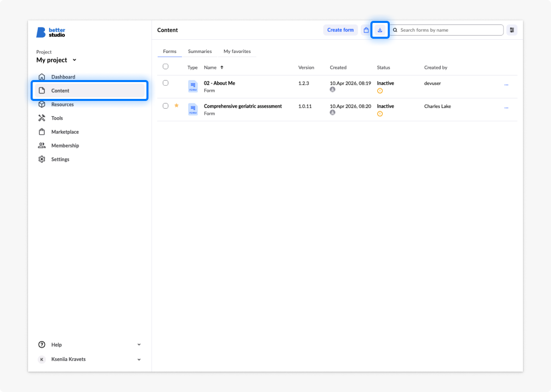Select the 02 - About Me checkbox
Viewport: 551px width, 392px height.
click(x=165, y=83)
